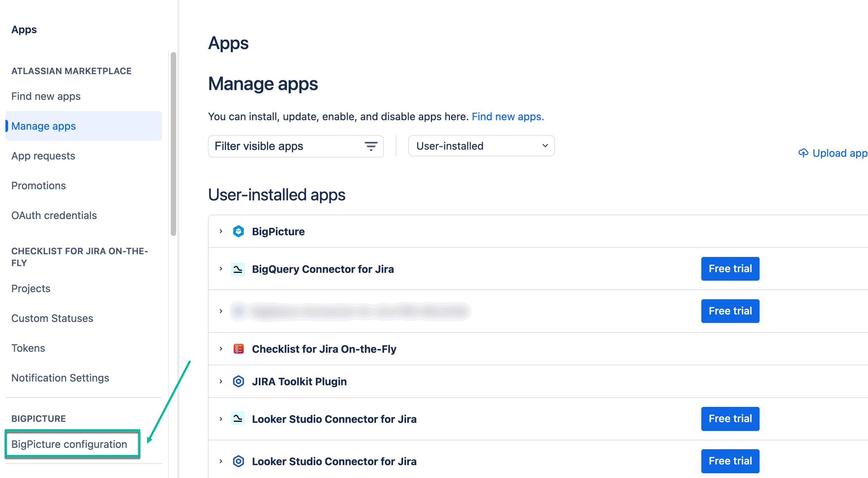Click the upload cloud icon next to Upload app
This screenshot has height=478, width=868.
click(804, 153)
